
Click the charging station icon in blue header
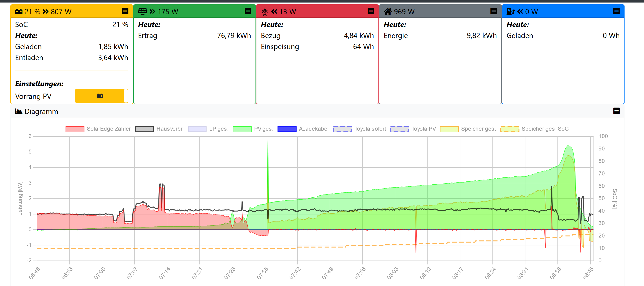[x=511, y=11]
